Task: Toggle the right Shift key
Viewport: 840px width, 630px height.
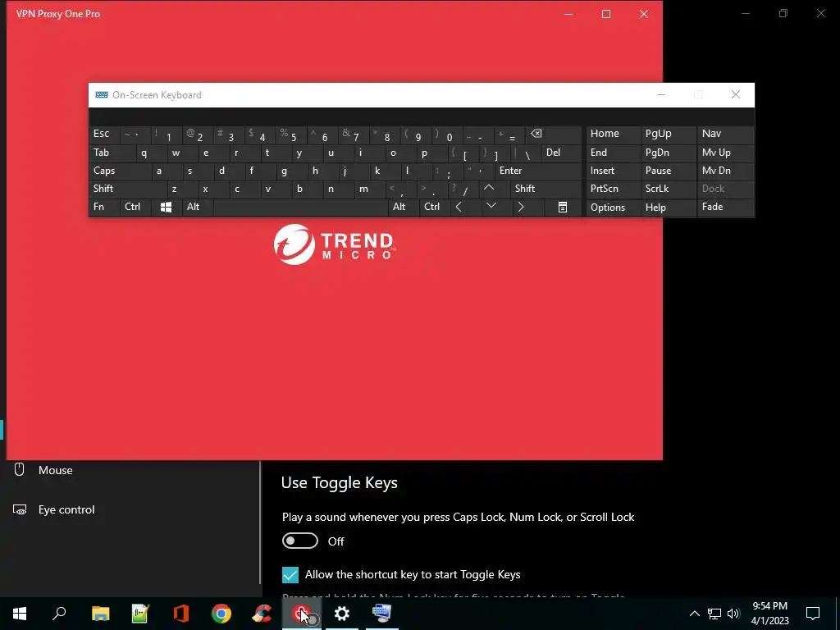Action: 546,189
